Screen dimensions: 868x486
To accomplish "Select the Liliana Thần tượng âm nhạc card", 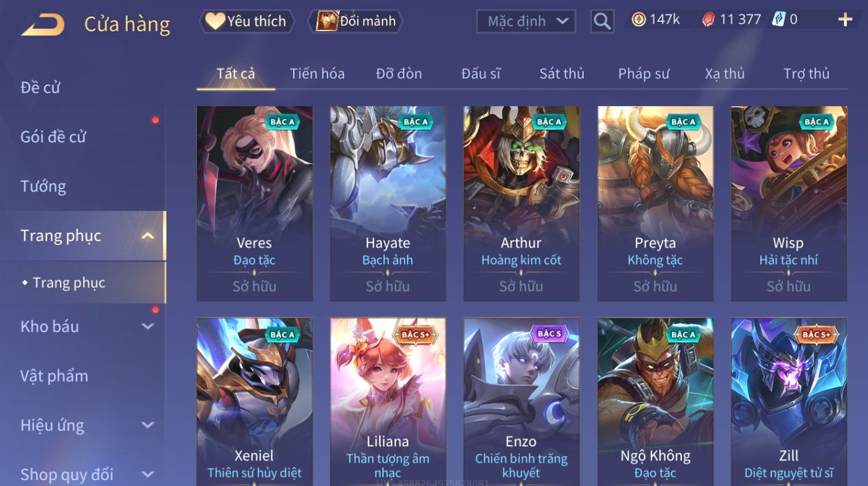I will [x=388, y=402].
